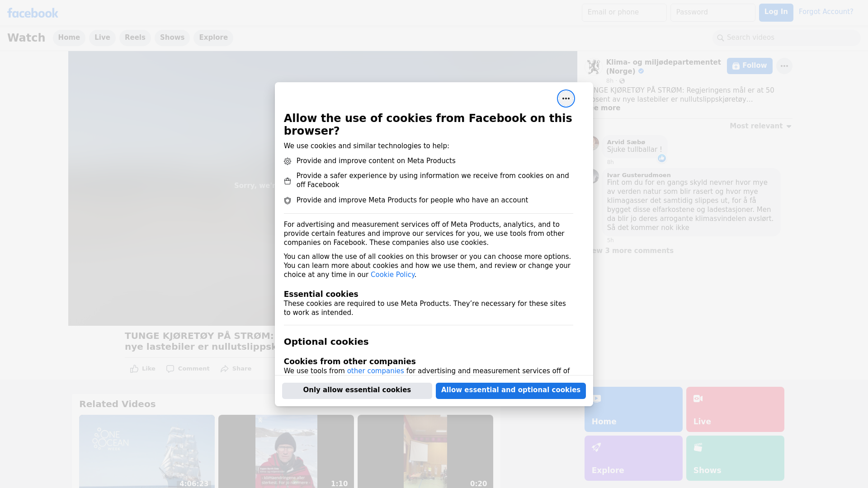
Task: Open the pink Live tile
Action: click(735, 409)
